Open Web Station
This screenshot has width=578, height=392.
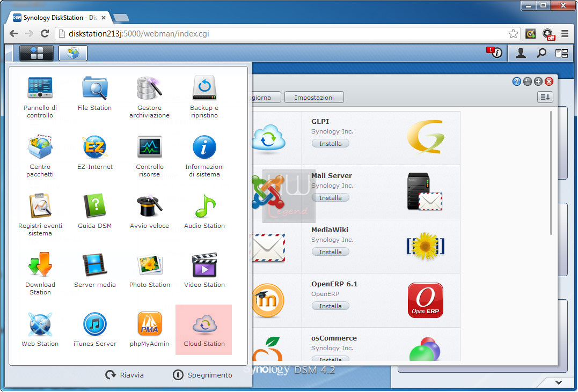[40, 329]
